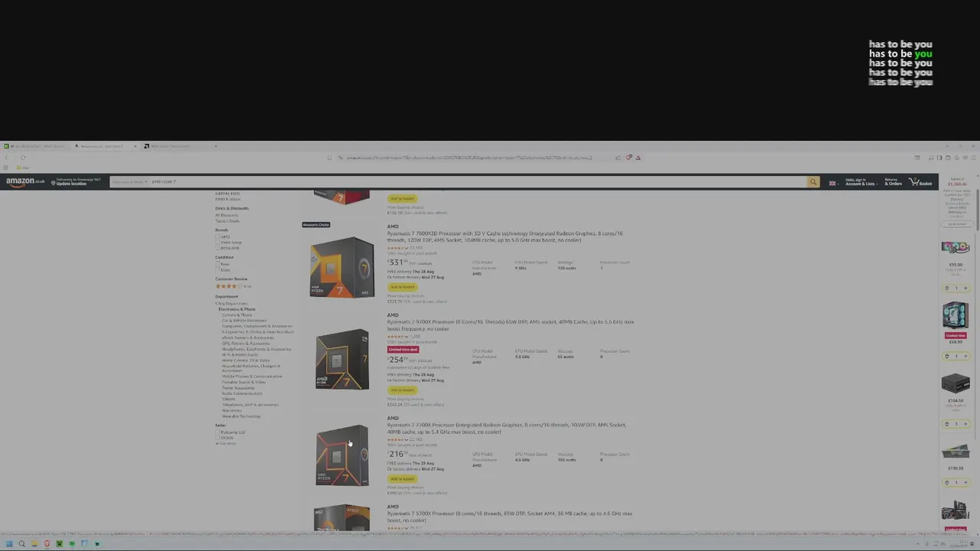This screenshot has height=551, width=980.
Task: Click the browser address bar URL
Action: pyautogui.click(x=469, y=158)
